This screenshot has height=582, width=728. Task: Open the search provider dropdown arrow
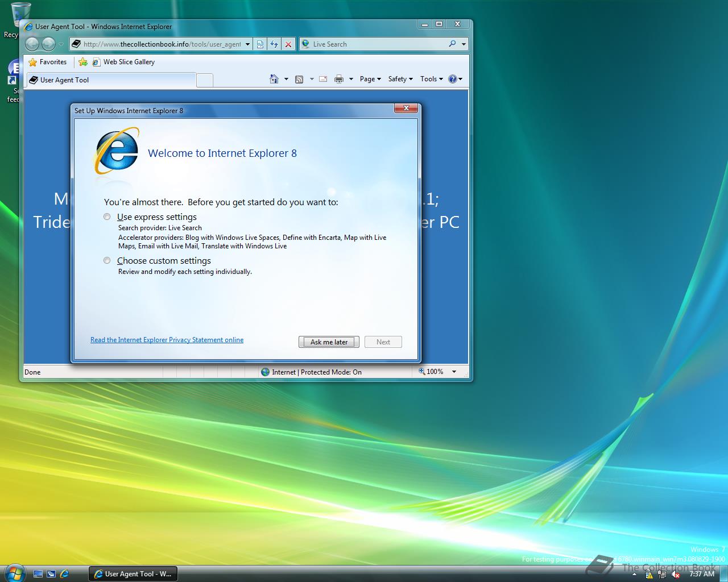coord(464,44)
